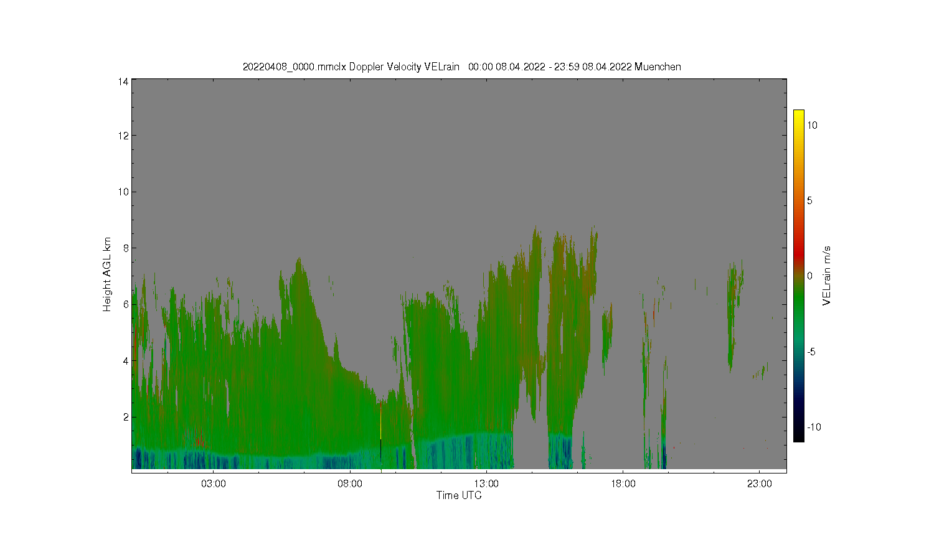Click the colorbar value label 5
The image size is (934, 560).
809,200
